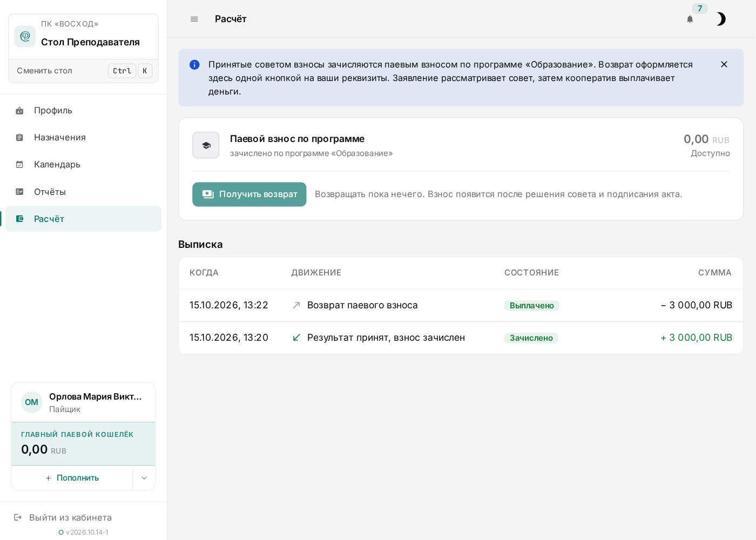Open the Календарь page
This screenshot has height=540, width=756.
83,165
